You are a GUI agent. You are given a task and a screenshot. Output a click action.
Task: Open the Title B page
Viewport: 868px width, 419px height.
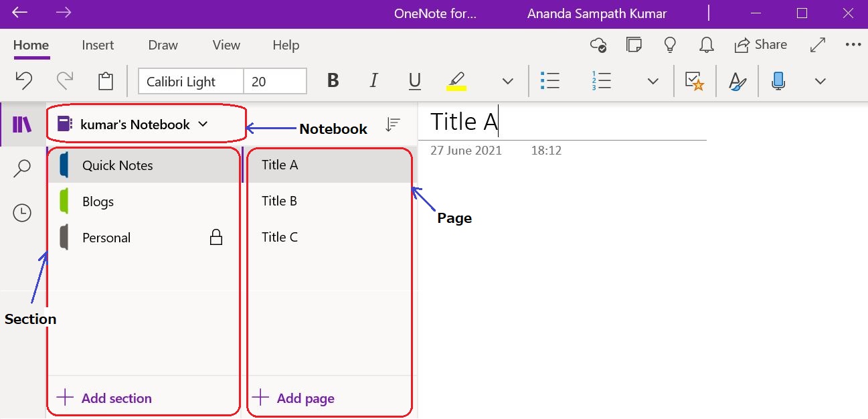[x=329, y=201]
